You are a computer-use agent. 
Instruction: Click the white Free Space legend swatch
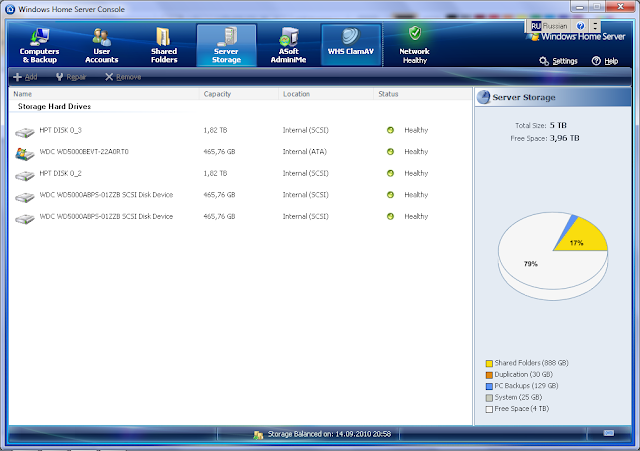pyautogui.click(x=489, y=409)
